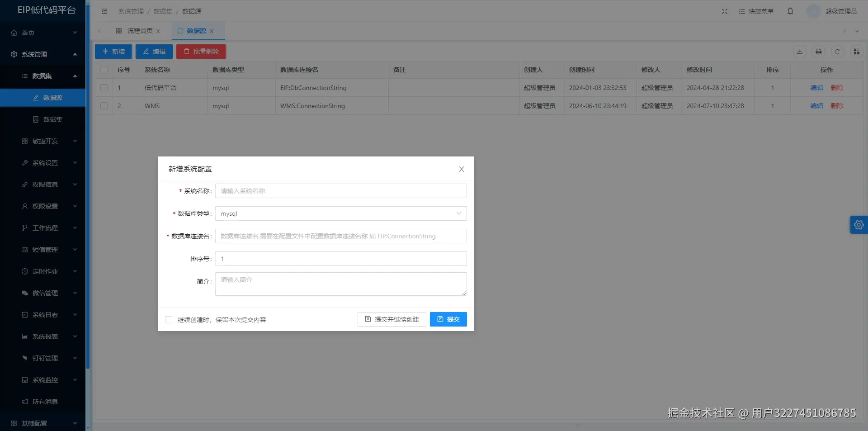Expand 敏捷开发 sidebar menu
Image resolution: width=868 pixels, height=431 pixels.
43,141
